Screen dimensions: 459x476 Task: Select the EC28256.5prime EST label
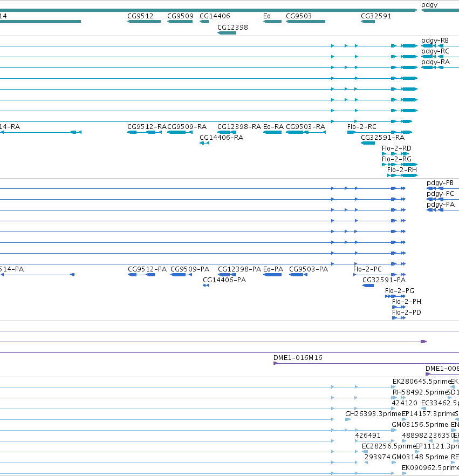pyautogui.click(x=389, y=446)
